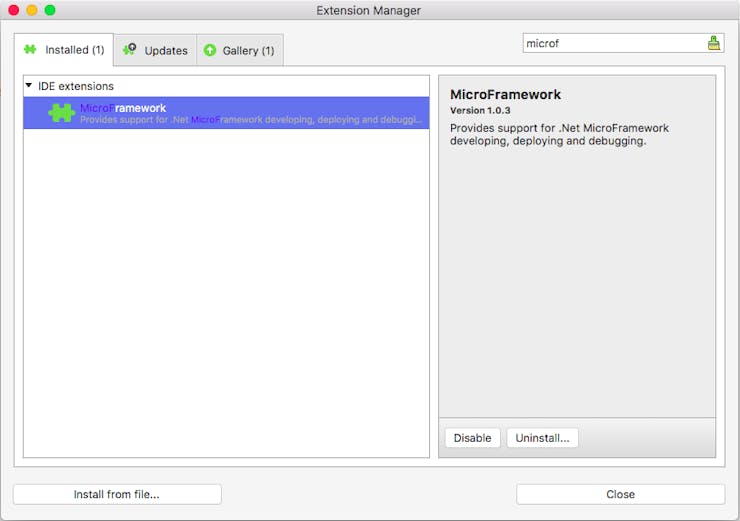Click the description text in details panel
This screenshot has width=740, height=521.
559,134
